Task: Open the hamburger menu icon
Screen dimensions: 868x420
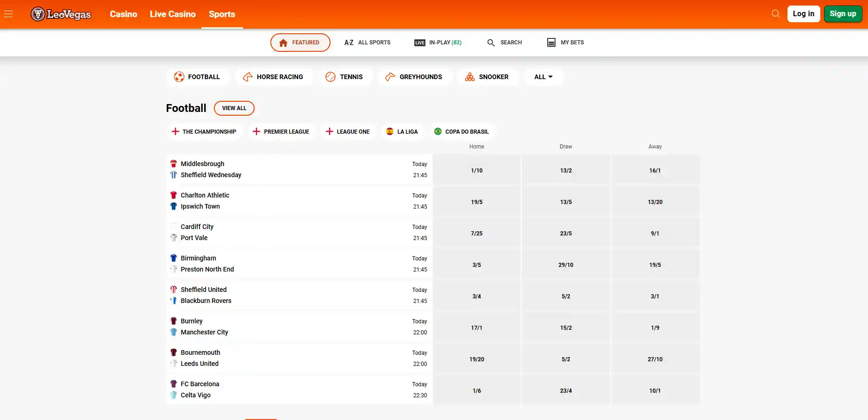Action: click(x=8, y=14)
